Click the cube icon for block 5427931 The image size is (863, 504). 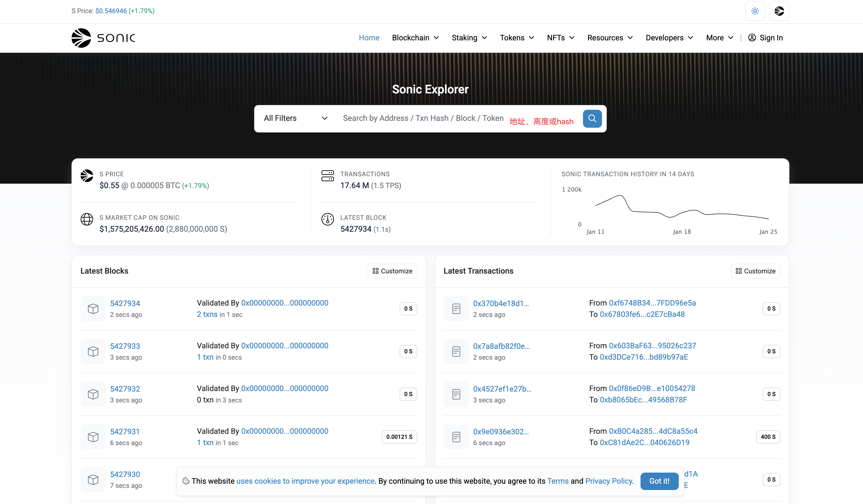[x=93, y=437]
